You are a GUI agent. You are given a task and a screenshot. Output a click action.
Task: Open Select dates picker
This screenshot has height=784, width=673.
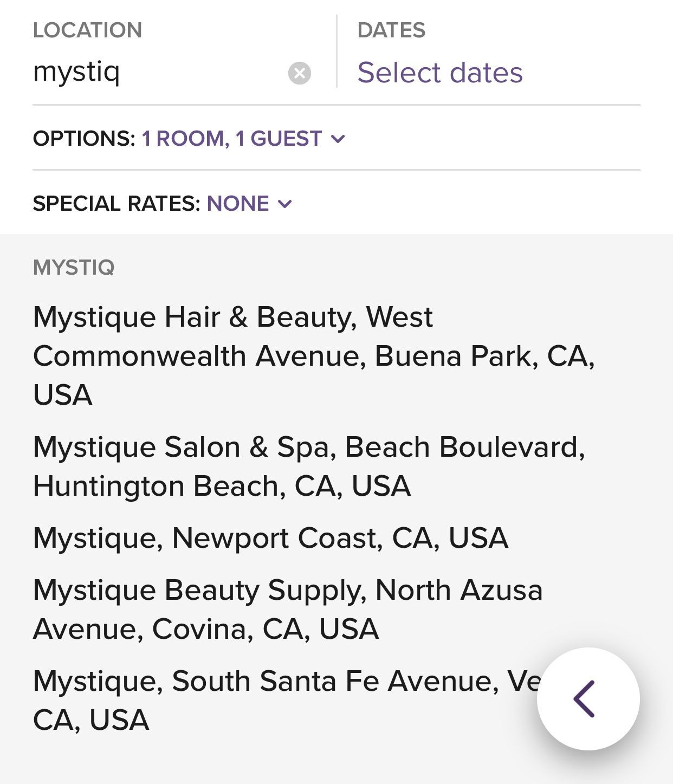coord(440,73)
